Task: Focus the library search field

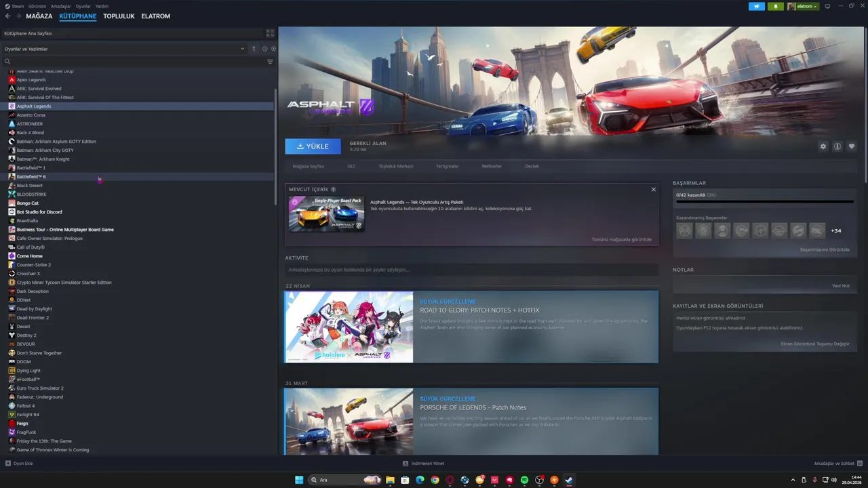Action: click(134, 62)
